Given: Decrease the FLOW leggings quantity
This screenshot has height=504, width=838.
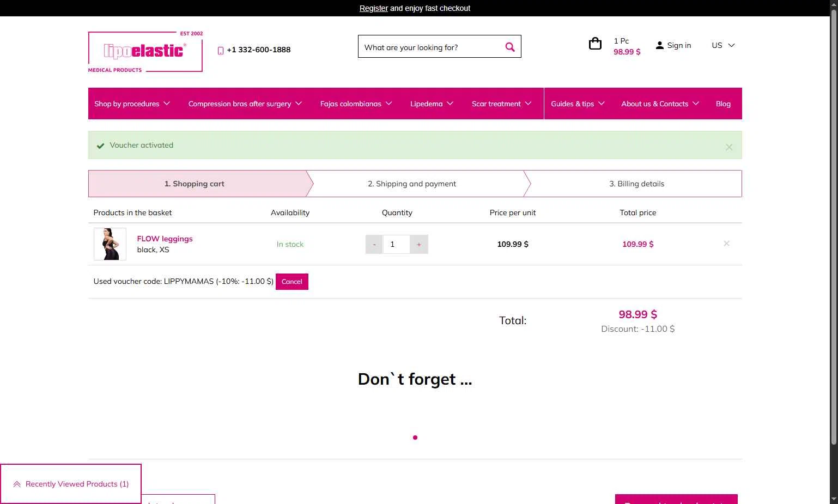Looking at the screenshot, I should coord(374,244).
